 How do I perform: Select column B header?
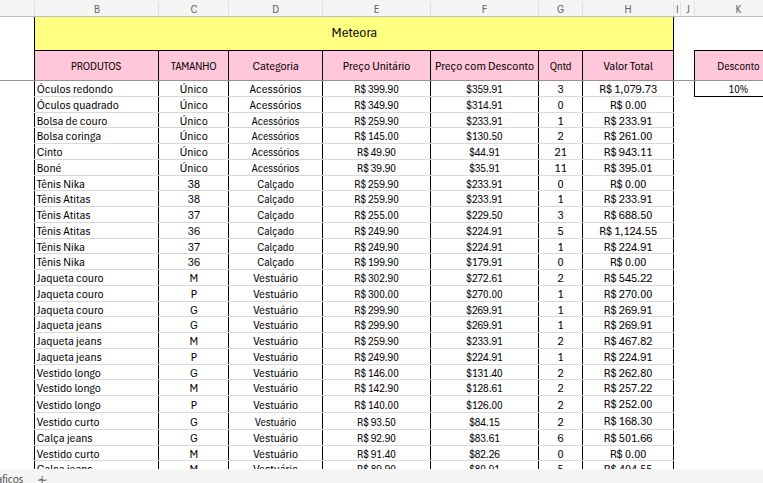click(96, 8)
